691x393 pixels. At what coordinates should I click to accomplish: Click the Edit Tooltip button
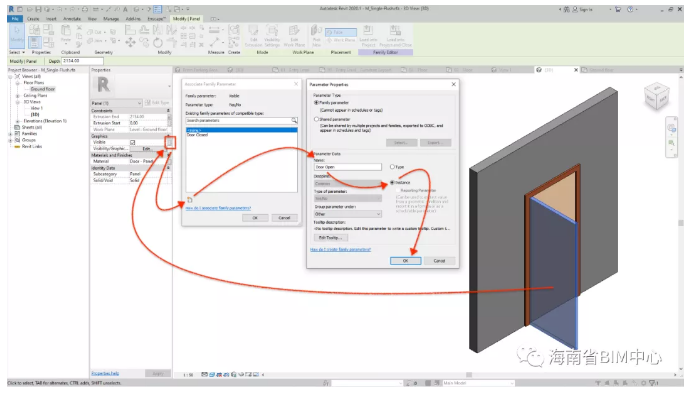tap(331, 237)
